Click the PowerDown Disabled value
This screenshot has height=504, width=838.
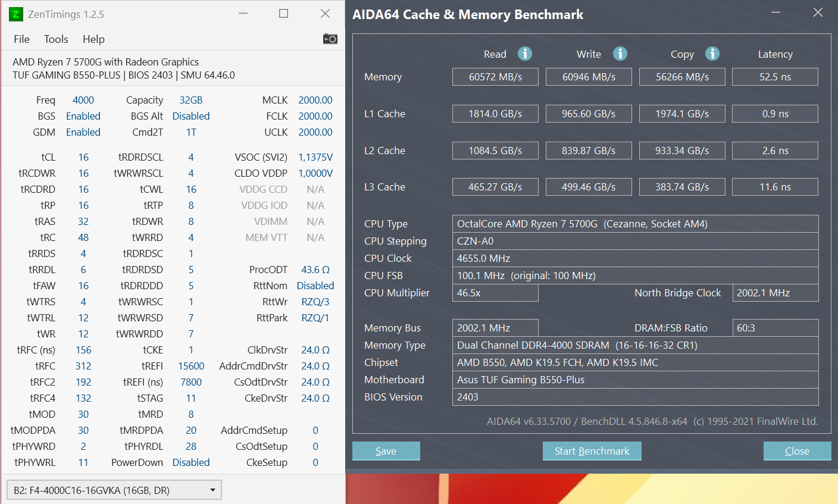click(x=191, y=462)
